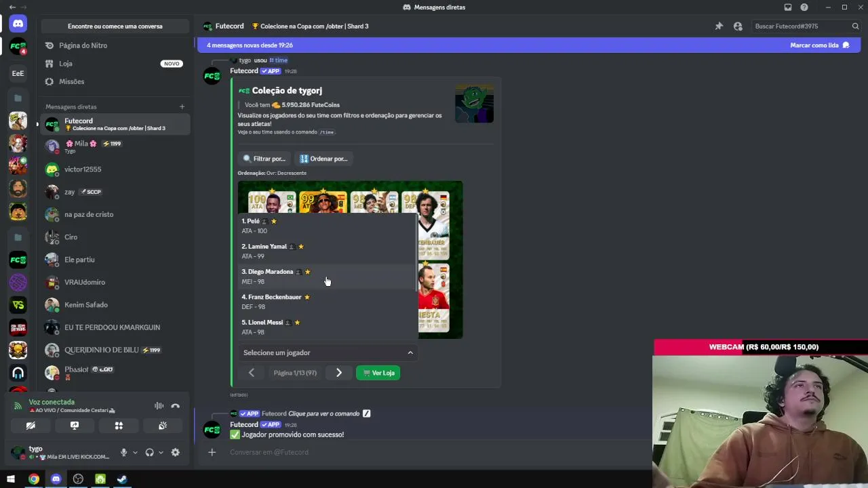The width and height of the screenshot is (868, 488).
Task: Click Marcar como lida button
Action: 820,45
